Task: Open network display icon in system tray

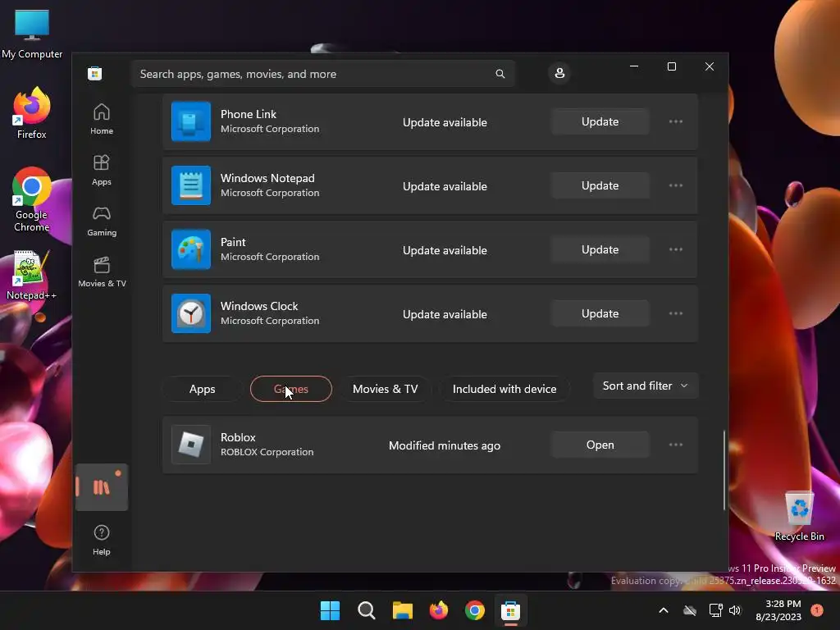Action: (x=715, y=610)
